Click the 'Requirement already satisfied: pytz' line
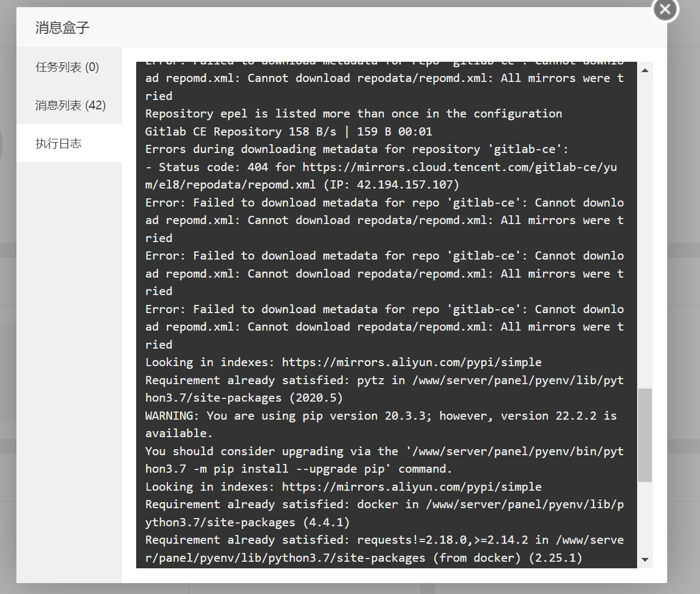Screen dimensions: 700x594 tap(384, 389)
